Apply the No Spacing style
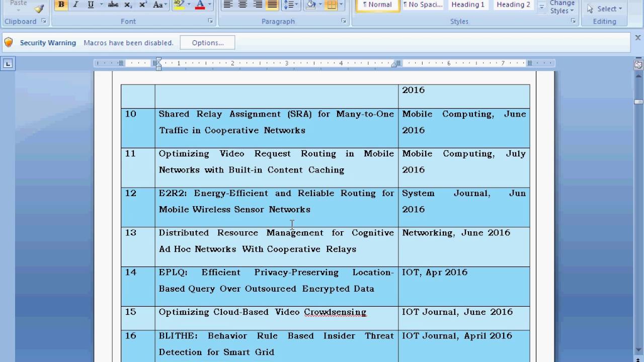Viewport: 644px width, 362px height. (423, 5)
